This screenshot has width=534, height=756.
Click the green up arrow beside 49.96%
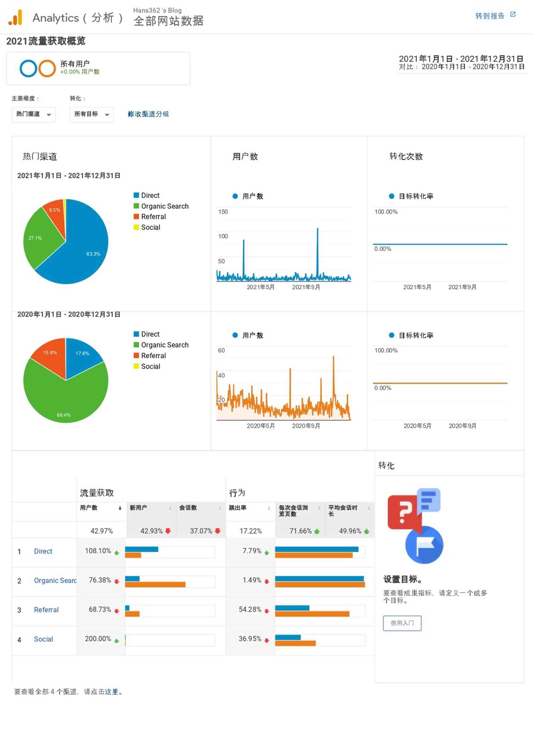[367, 531]
